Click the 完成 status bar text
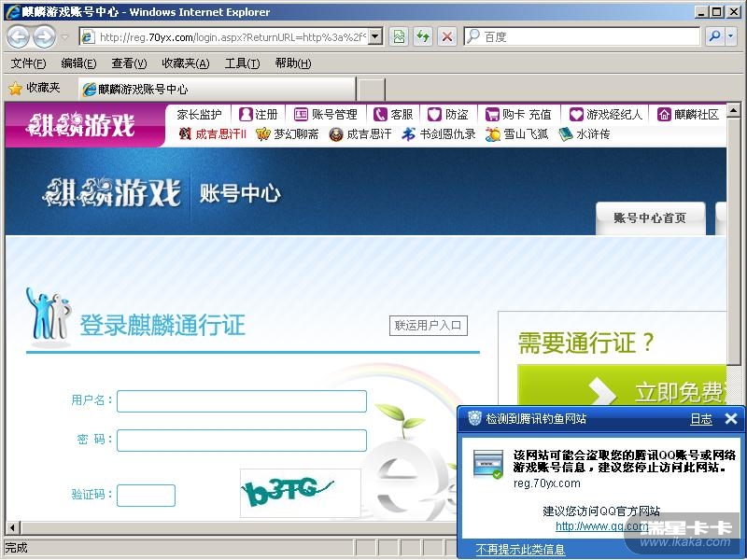This screenshot has height=560, width=747. 16,548
